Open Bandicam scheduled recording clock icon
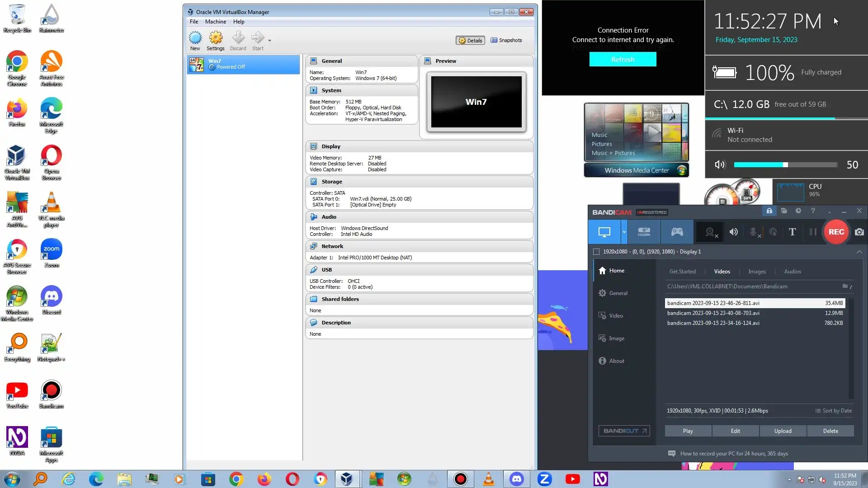 click(798, 211)
